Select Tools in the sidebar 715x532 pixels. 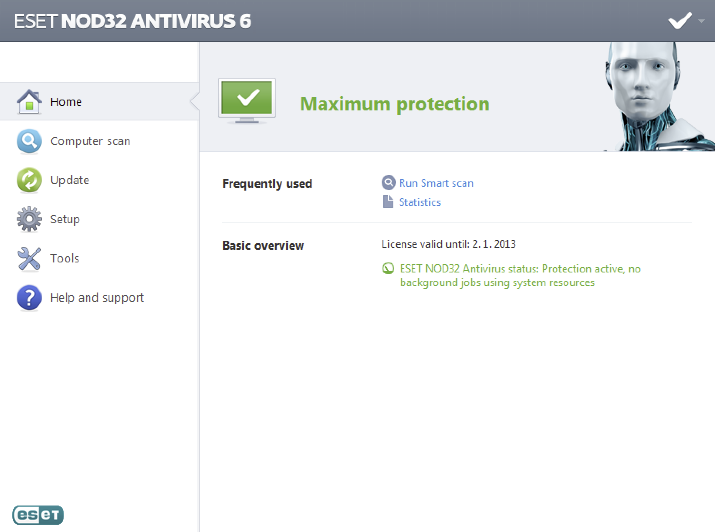tap(65, 259)
